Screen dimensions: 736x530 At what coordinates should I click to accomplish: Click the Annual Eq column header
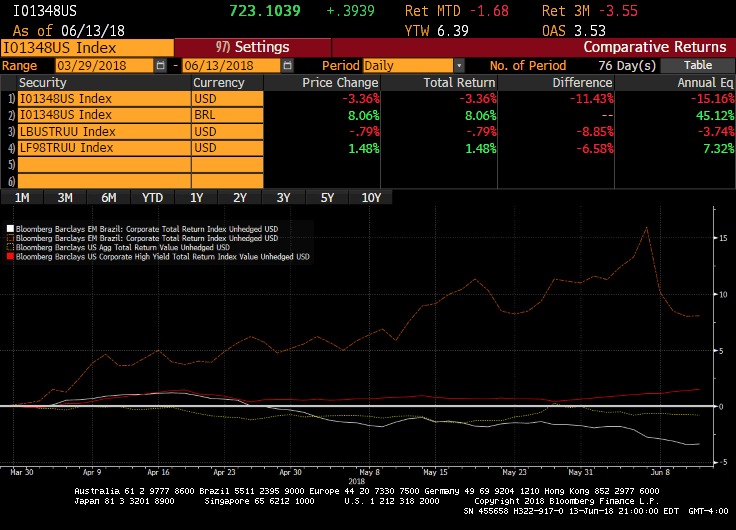point(675,83)
